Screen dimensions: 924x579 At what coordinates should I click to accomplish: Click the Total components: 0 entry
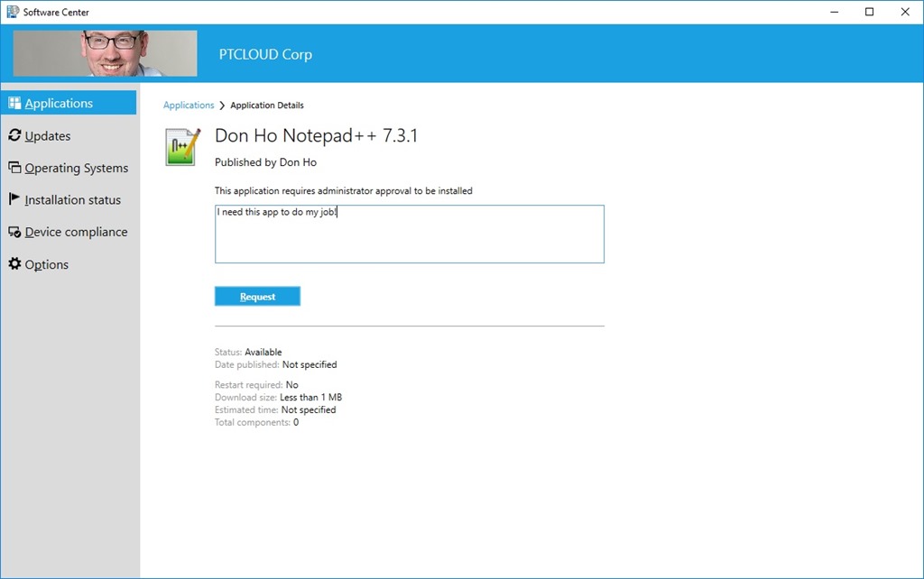256,422
